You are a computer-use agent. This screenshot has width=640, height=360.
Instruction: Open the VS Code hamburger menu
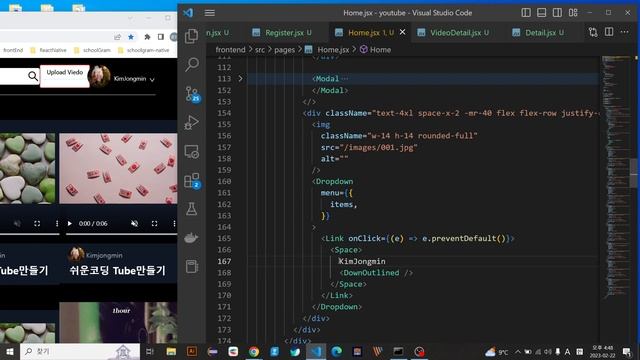pyautogui.click(x=210, y=13)
